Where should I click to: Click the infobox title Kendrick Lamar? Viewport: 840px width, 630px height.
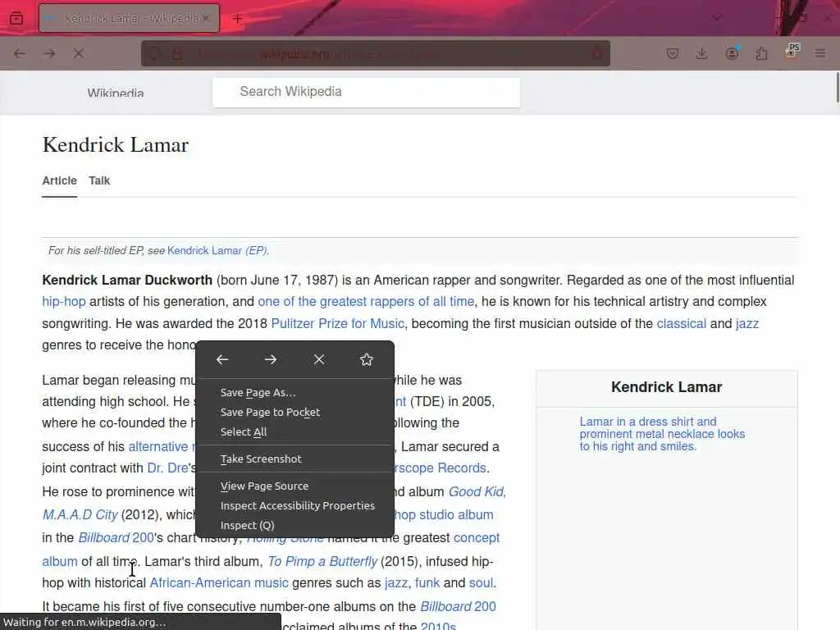click(x=666, y=387)
